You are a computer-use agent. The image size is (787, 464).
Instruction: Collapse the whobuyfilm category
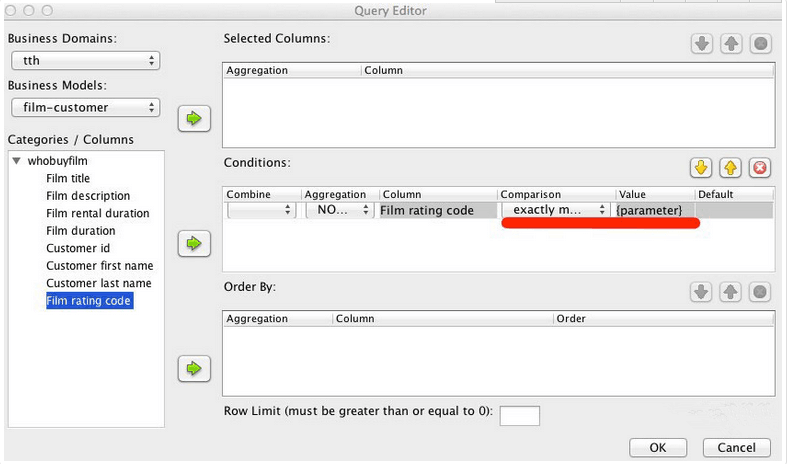17,161
